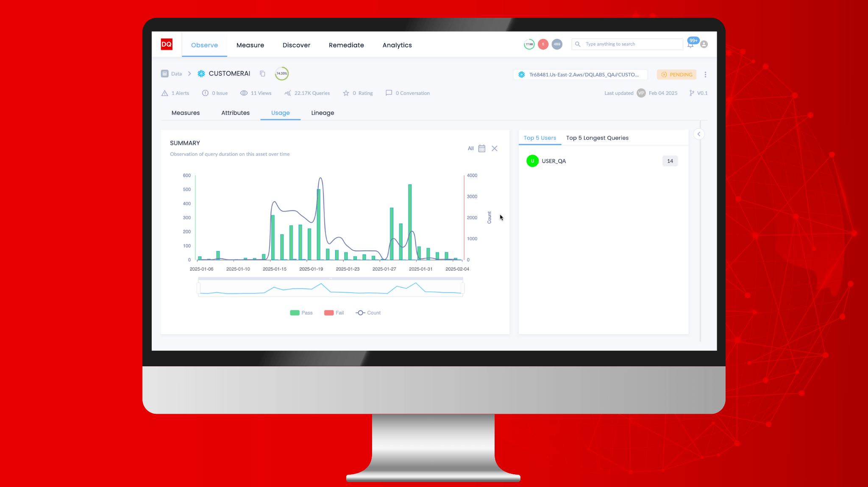Select the Usage tab
Viewport: 868px width, 487px height.
[x=280, y=113]
